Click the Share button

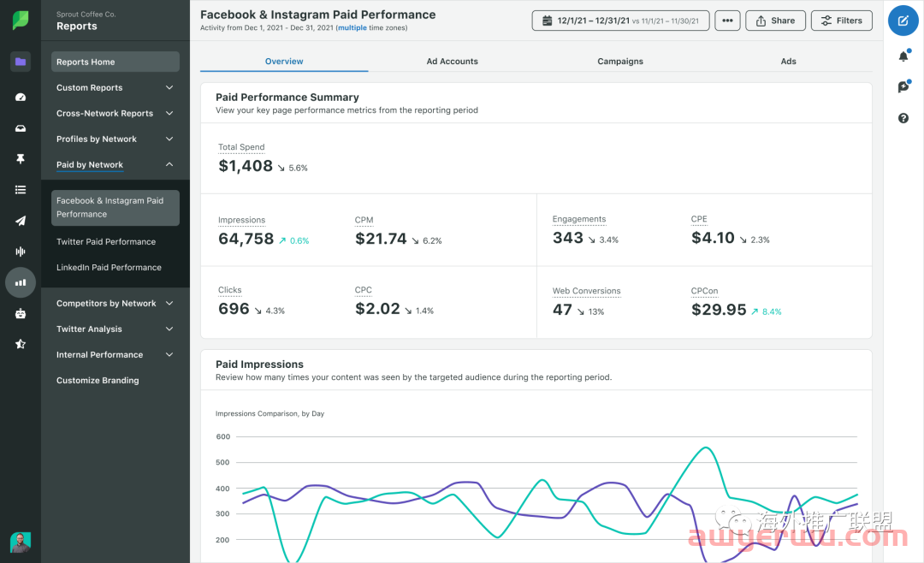(x=775, y=21)
